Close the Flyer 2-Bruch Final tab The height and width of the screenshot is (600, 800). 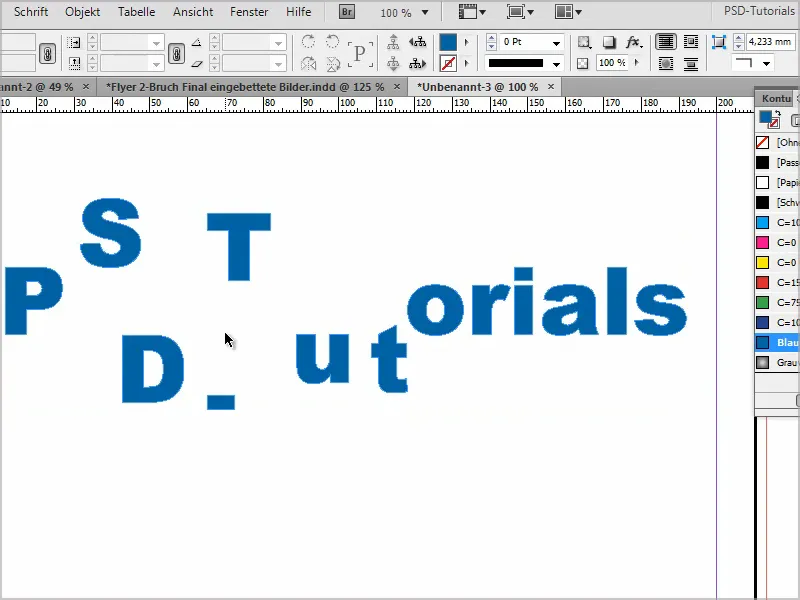pyautogui.click(x=397, y=87)
